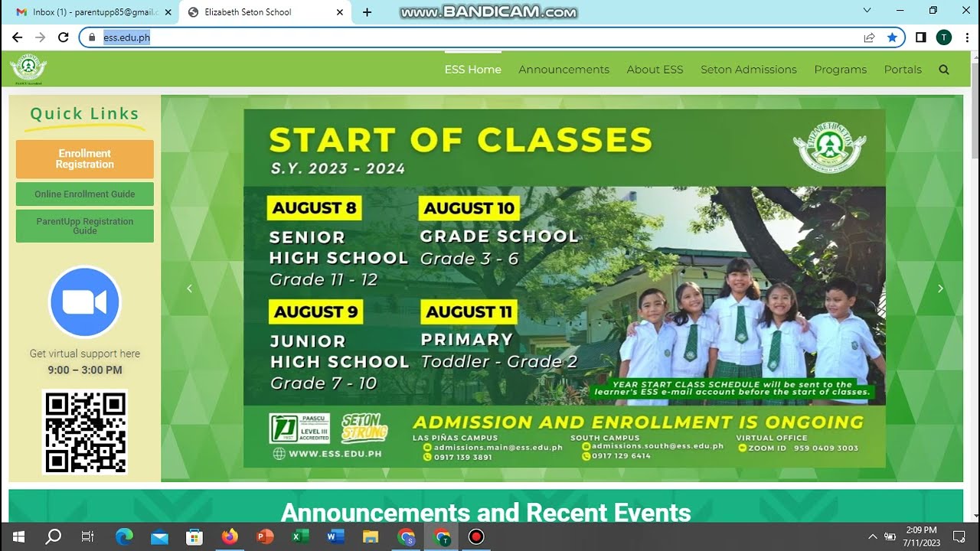
Task: Close the Gmail Inbox tab
Action: (x=168, y=12)
